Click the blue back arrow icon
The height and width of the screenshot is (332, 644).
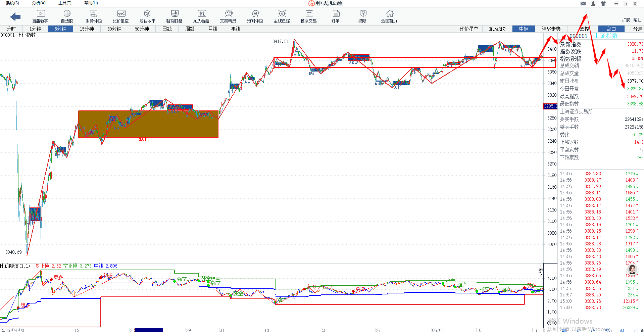15,16
